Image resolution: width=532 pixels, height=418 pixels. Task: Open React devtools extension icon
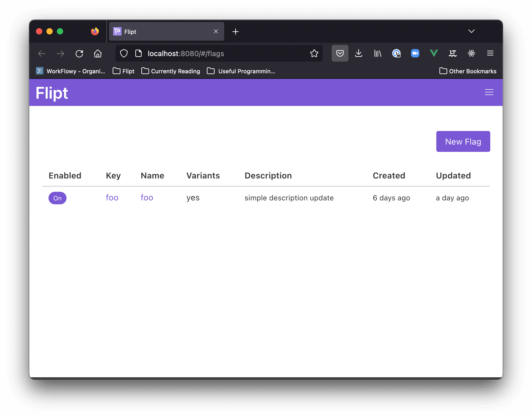tap(471, 53)
